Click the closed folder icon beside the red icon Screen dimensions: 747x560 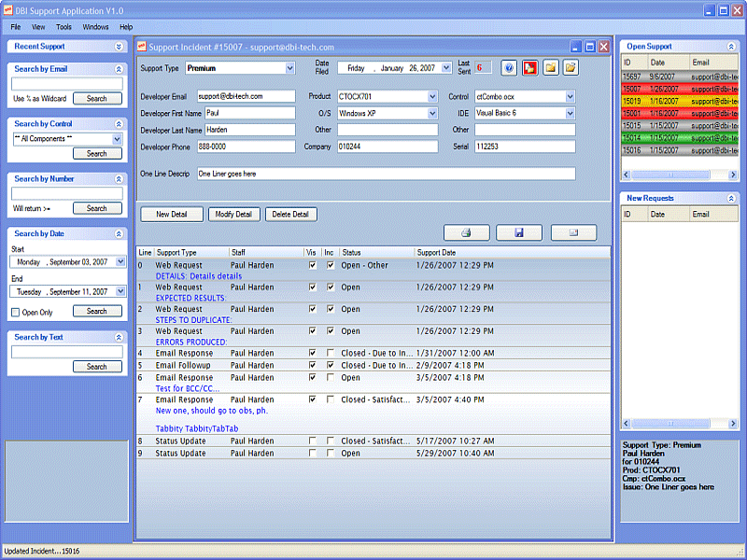coord(551,67)
